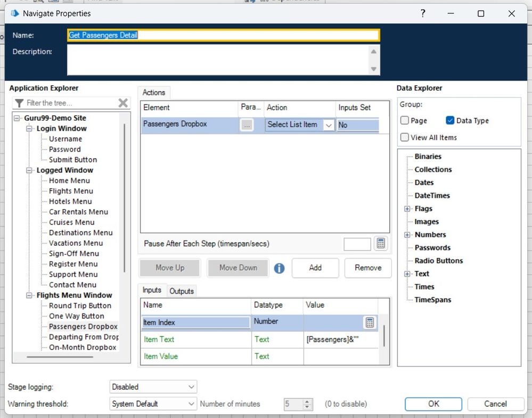Screen dimensions: 532x418
Task: Switch to the Outputs tab
Action: [182, 291]
